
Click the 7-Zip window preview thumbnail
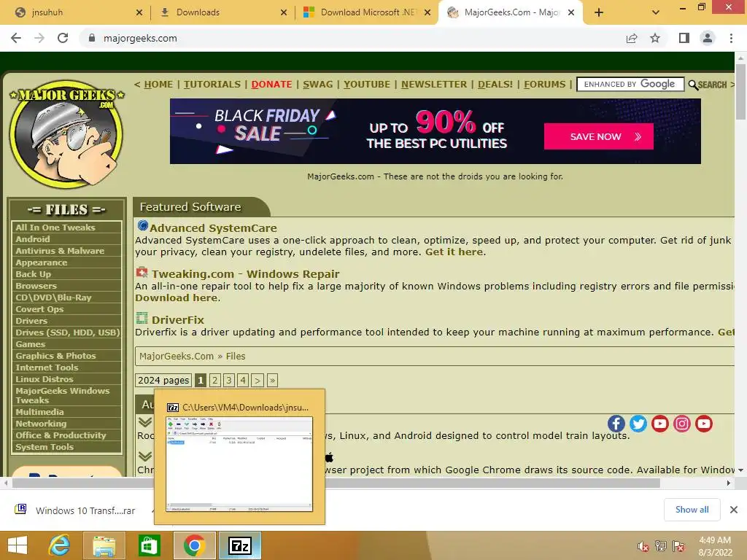click(x=239, y=464)
